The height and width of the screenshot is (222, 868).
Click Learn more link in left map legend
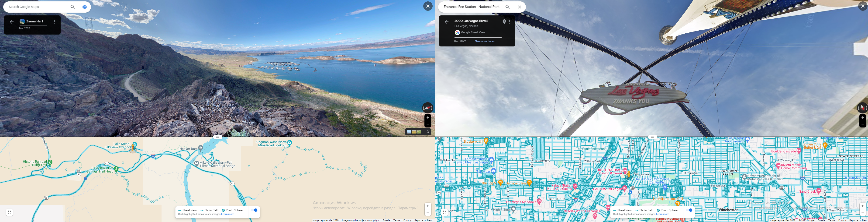[227, 214]
